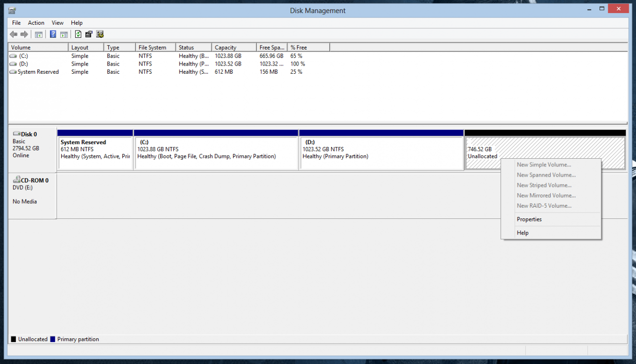The width and height of the screenshot is (636, 364).
Task: Select the (D:) partition block on Disk 0
Action: 381,153
